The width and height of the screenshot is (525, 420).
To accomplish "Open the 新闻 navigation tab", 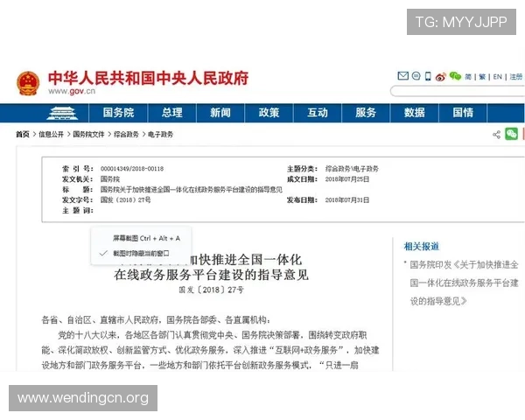I will click(x=220, y=113).
